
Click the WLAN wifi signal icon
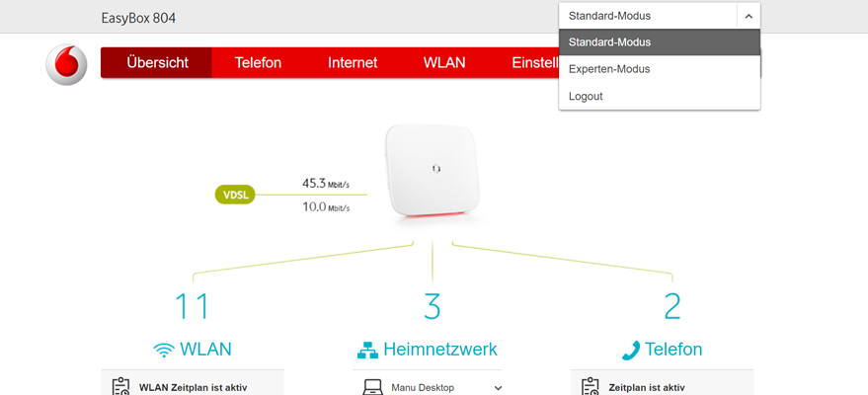click(164, 350)
